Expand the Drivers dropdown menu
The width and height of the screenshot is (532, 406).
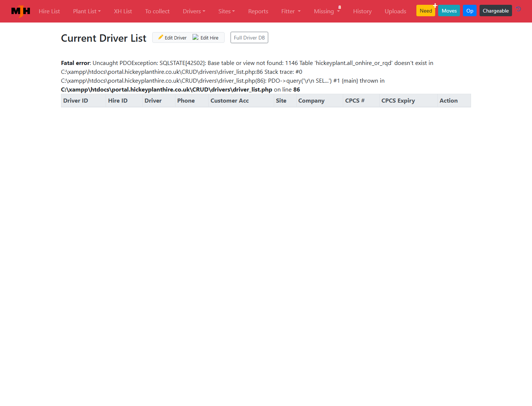194,11
